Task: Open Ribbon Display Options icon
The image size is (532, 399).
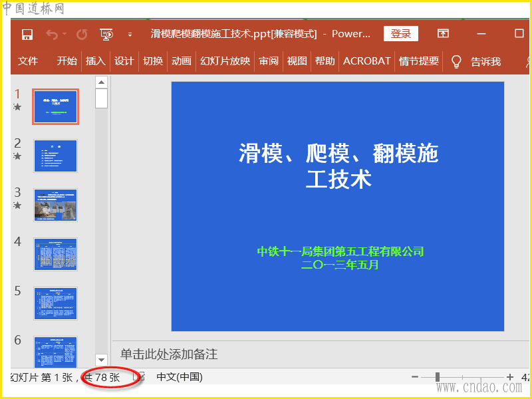Action: 443,33
